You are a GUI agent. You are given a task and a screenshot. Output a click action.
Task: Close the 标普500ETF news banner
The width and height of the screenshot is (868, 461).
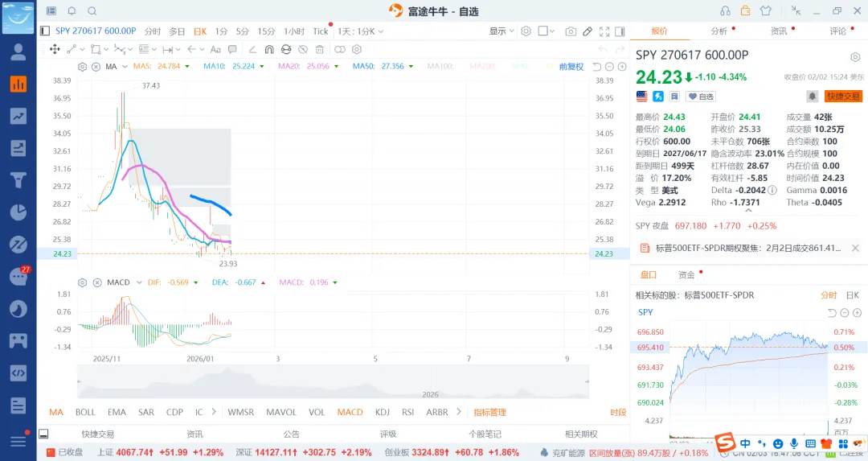coord(855,249)
